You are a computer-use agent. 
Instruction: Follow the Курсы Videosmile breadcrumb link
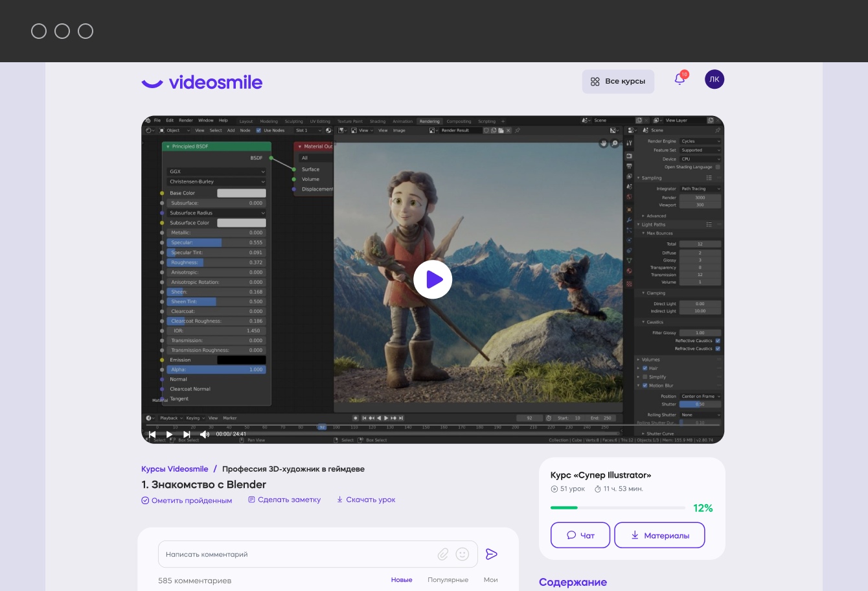(175, 469)
